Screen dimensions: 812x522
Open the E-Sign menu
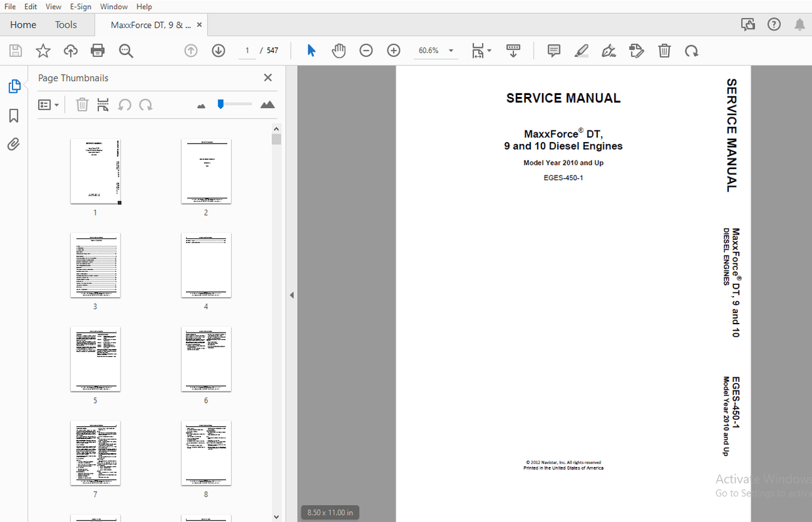pyautogui.click(x=80, y=7)
